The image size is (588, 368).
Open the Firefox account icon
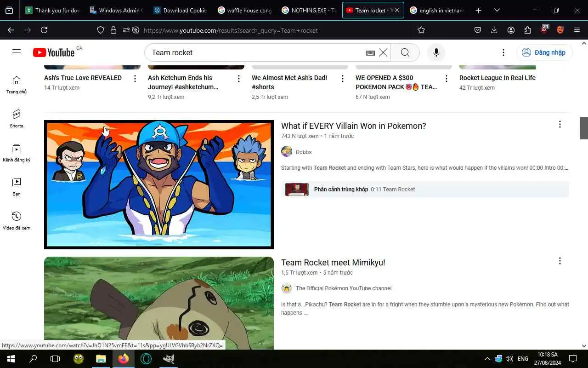pyautogui.click(x=511, y=30)
